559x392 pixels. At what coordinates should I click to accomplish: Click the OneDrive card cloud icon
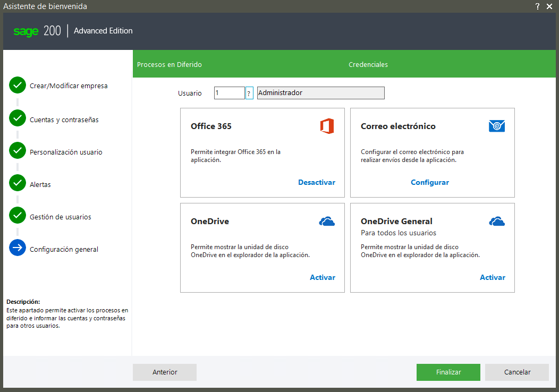pos(327,221)
